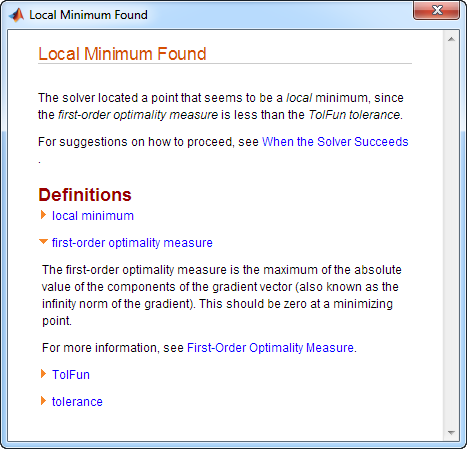Image resolution: width=467 pixels, height=449 pixels.
Task: Open the When the Solver Succeeds link
Action: [335, 142]
